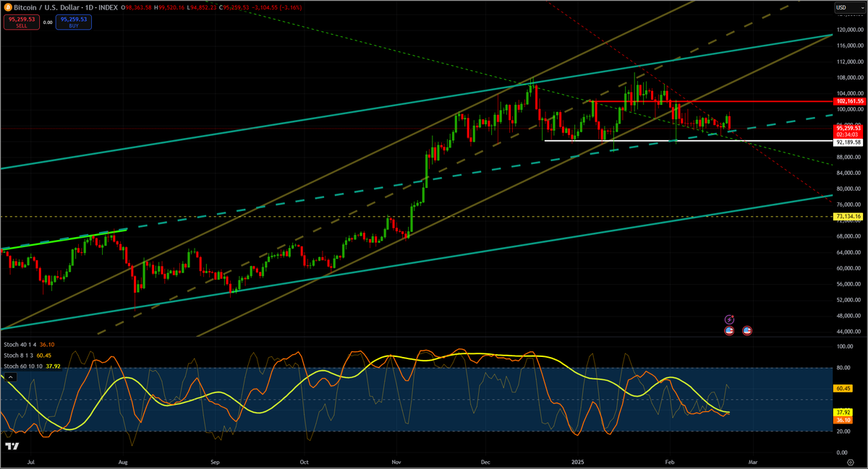Click the 20.00 level on the stochastic scale
868x469 pixels.
pos(844,431)
